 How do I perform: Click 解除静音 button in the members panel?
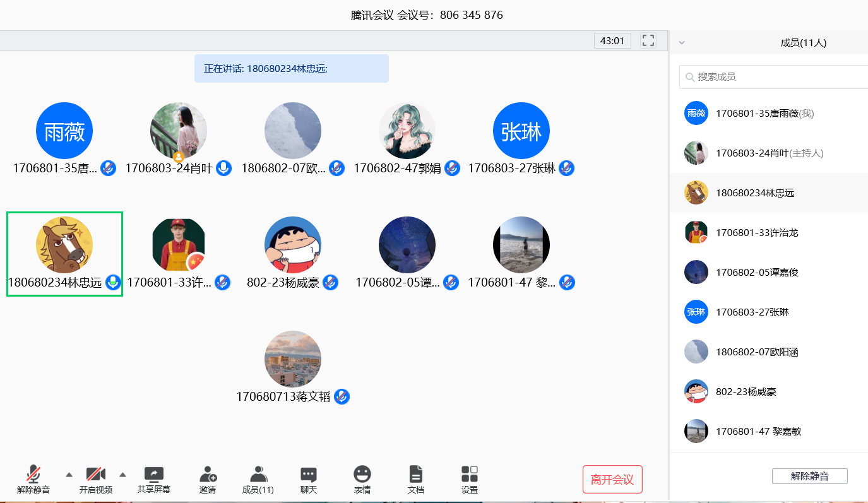tap(809, 476)
